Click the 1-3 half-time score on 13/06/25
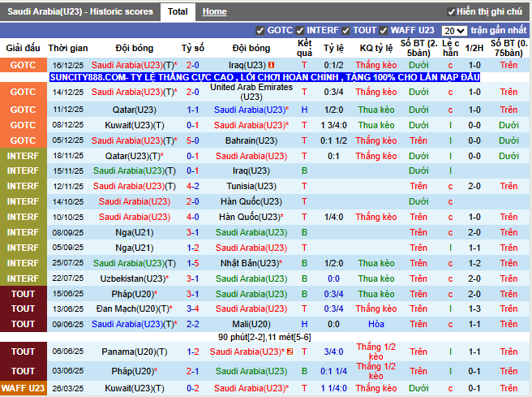This screenshot has width=532, height=397. [474, 309]
